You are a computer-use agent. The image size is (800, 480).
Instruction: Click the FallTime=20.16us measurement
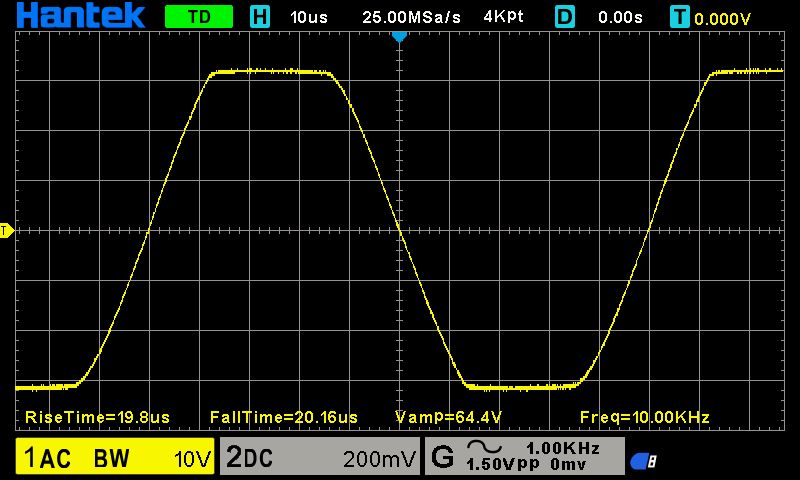pyautogui.click(x=284, y=417)
